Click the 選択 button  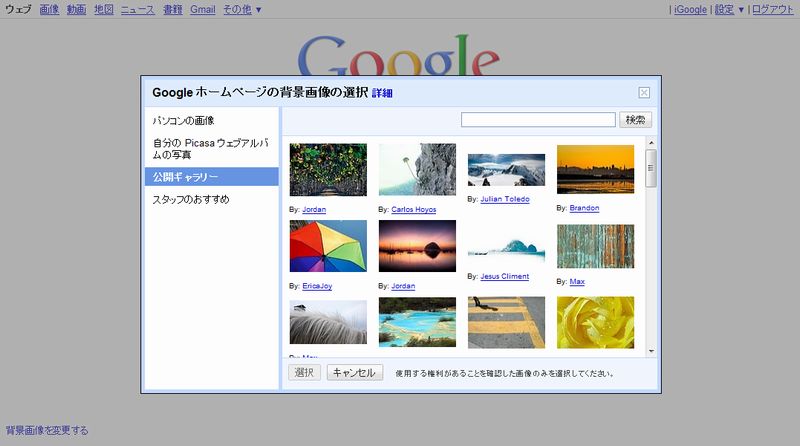(305, 373)
